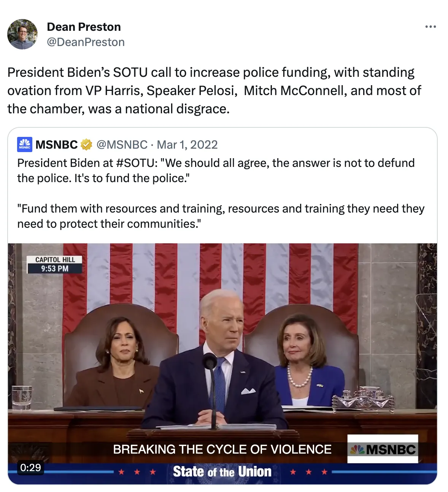Click the quoted paragraph starting "Fund them with resources"
This screenshot has height=492, width=448.
pyautogui.click(x=221, y=216)
